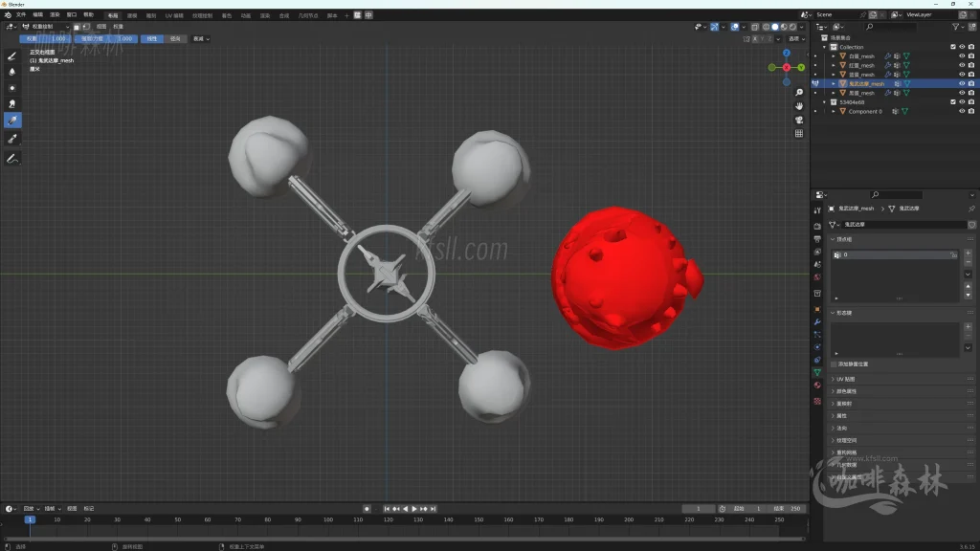The height and width of the screenshot is (551, 980).
Task: Open the Modifier wrench properties tab
Action: (817, 321)
